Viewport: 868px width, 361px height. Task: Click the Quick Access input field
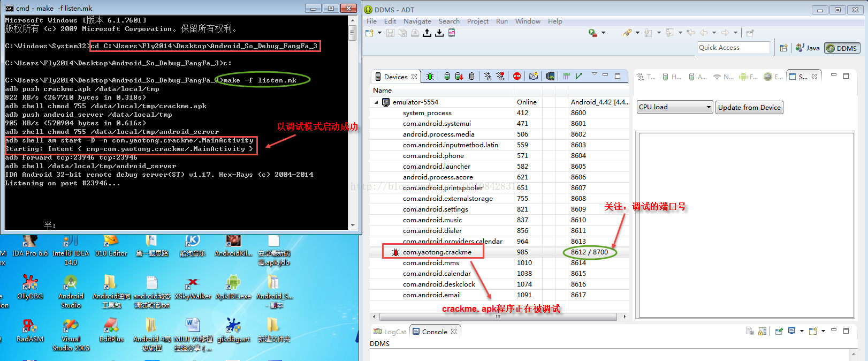coord(733,47)
